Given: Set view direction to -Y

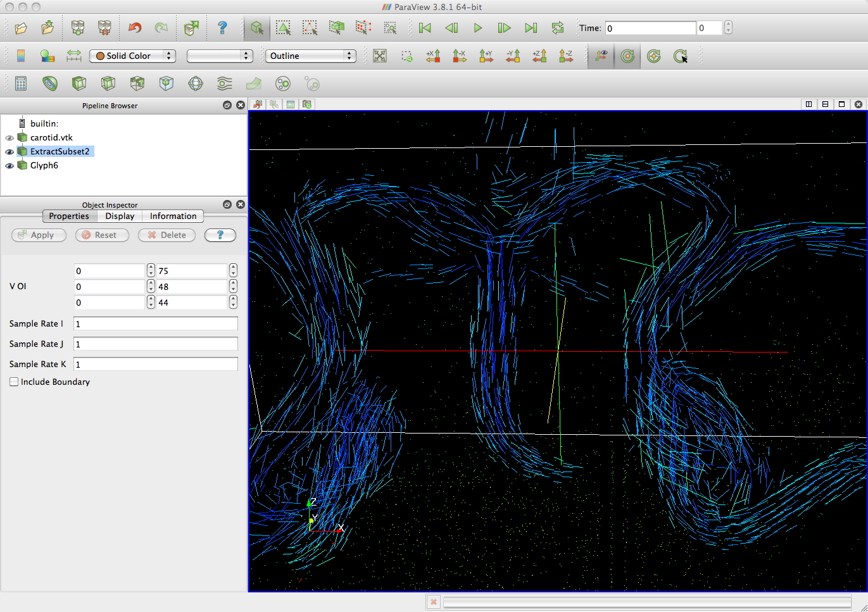Looking at the screenshot, I should [x=513, y=56].
